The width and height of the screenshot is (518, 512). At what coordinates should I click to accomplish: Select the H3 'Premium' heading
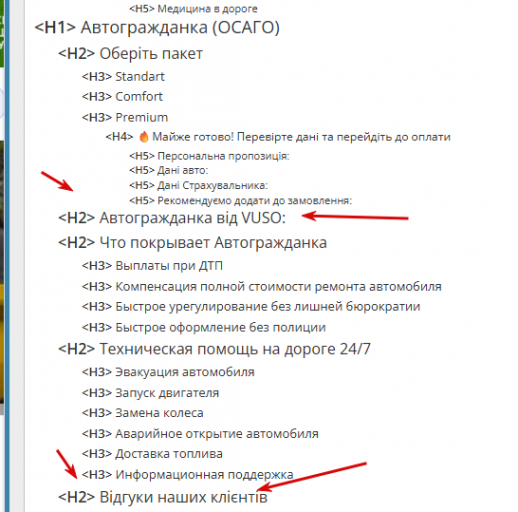(x=125, y=117)
